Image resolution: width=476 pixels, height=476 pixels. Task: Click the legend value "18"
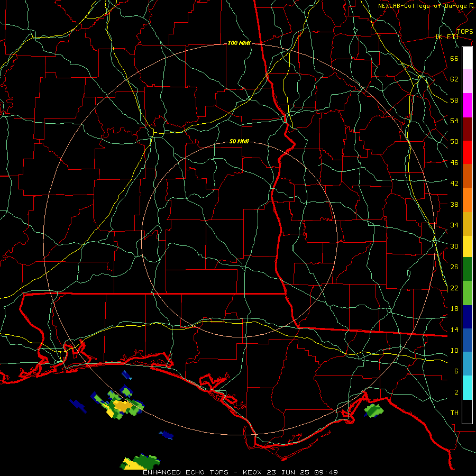click(454, 309)
